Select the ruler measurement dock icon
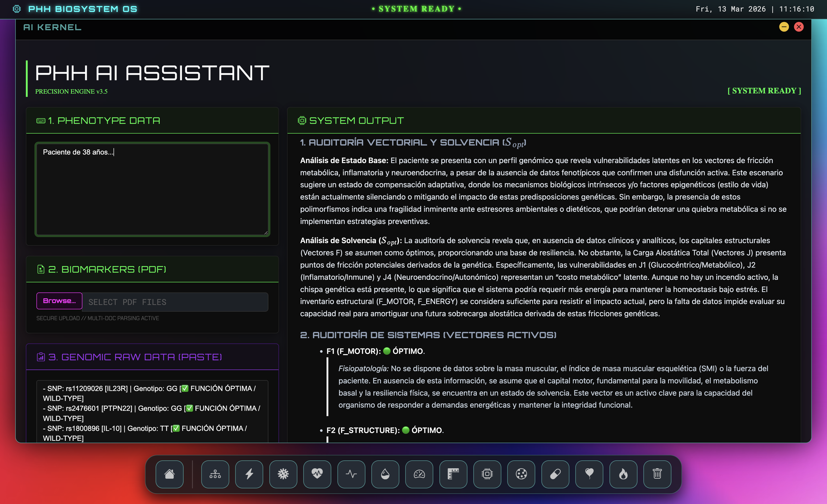827x504 pixels. coord(453,474)
